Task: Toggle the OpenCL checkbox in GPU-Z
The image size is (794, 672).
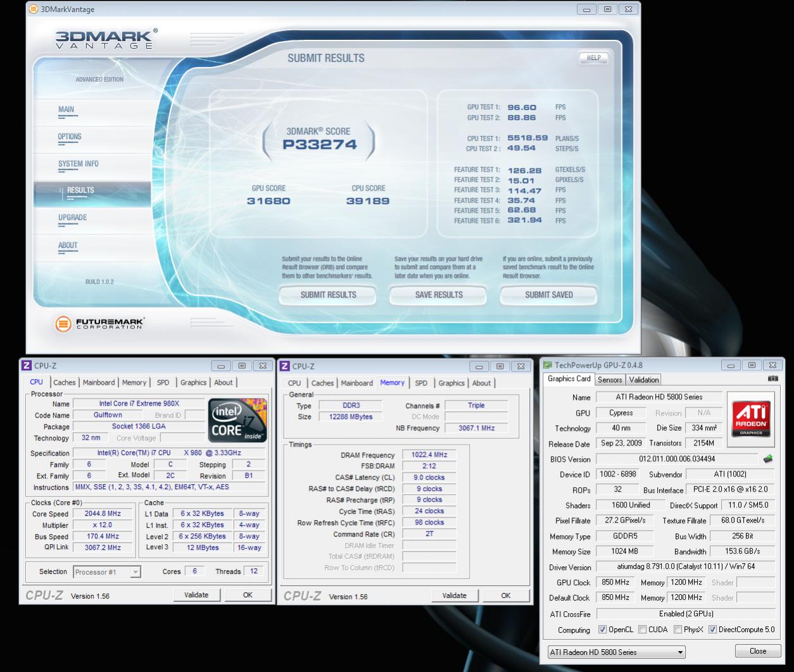Action: coord(602,630)
